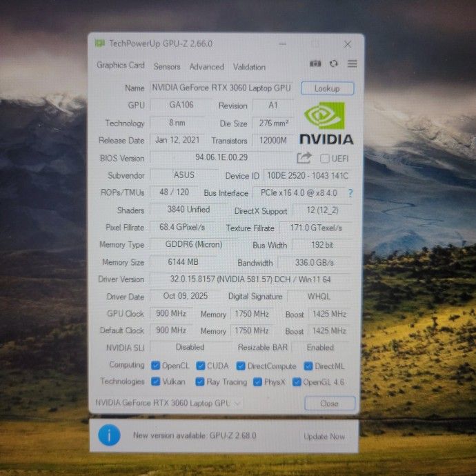The width and height of the screenshot is (476, 476).
Task: Click the NVIDIA SLI value Disabled
Action: click(190, 347)
